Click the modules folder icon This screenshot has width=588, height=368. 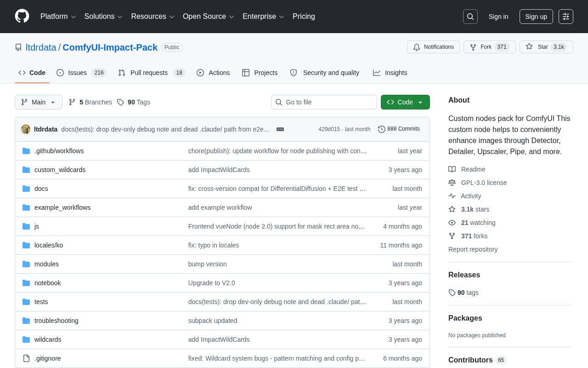pyautogui.click(x=26, y=264)
